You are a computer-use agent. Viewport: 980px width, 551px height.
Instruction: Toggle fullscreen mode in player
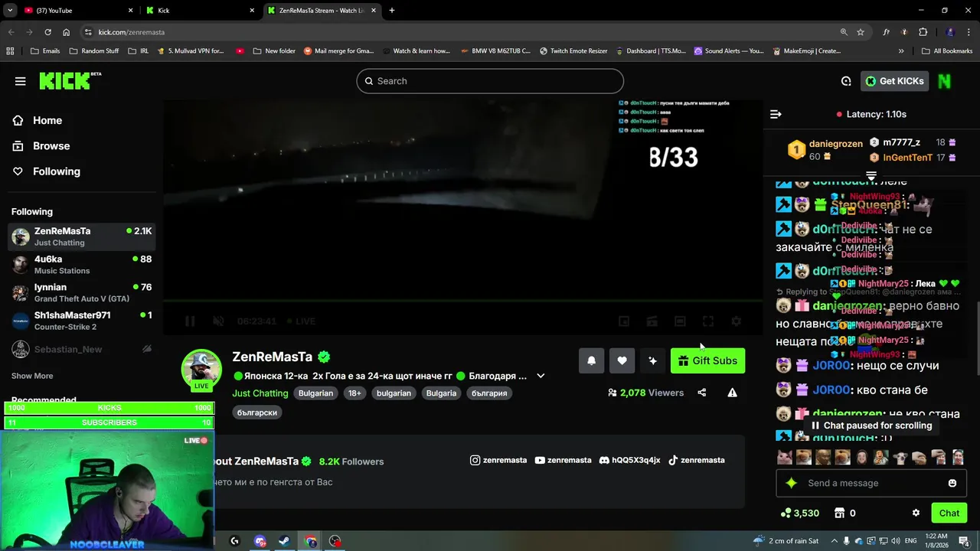click(708, 321)
